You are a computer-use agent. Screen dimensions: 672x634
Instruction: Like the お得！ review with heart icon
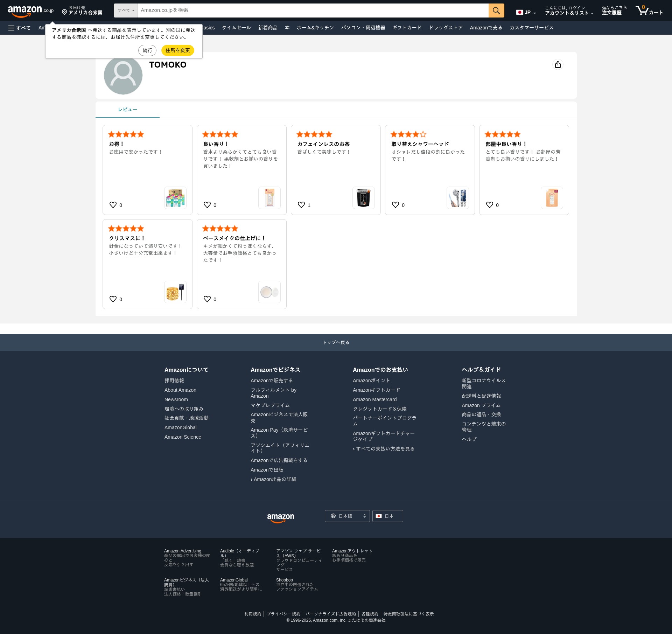(113, 205)
